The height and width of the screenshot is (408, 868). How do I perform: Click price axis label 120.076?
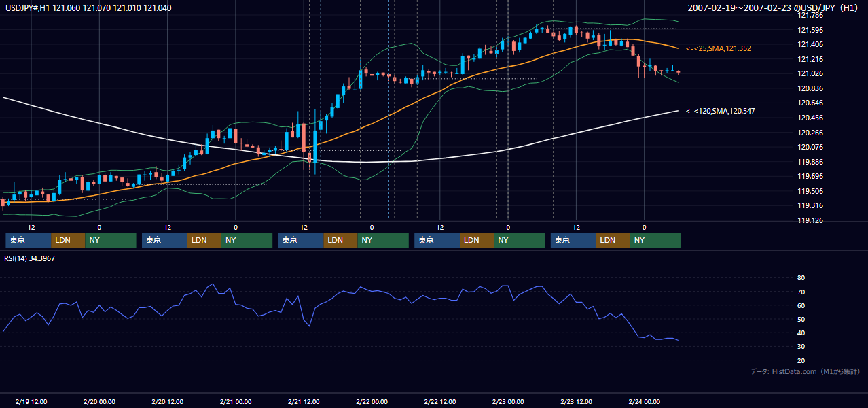coord(810,147)
